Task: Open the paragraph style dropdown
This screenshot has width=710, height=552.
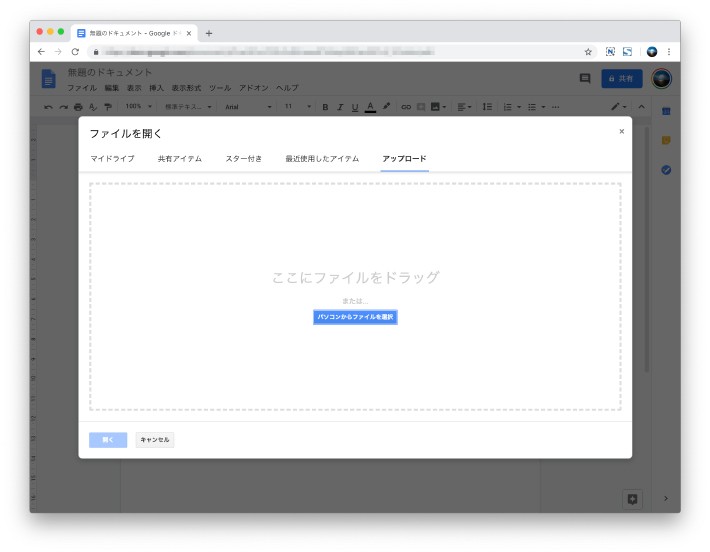Action: [188, 107]
